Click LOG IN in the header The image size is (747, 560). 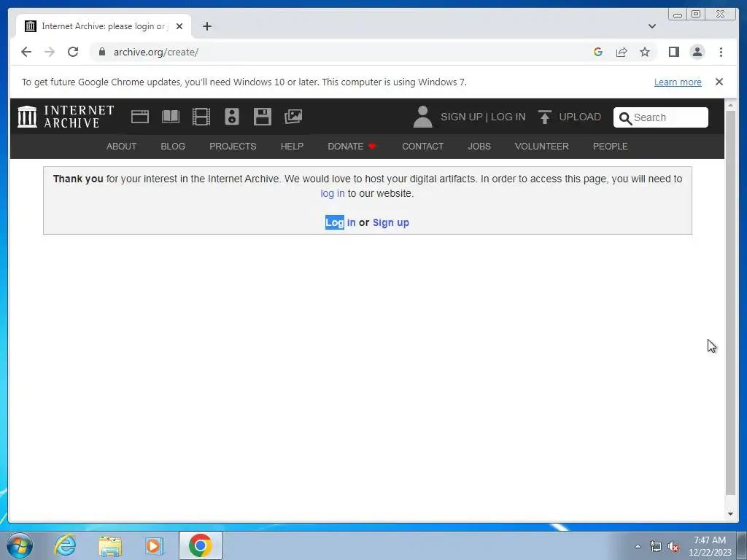[508, 117]
